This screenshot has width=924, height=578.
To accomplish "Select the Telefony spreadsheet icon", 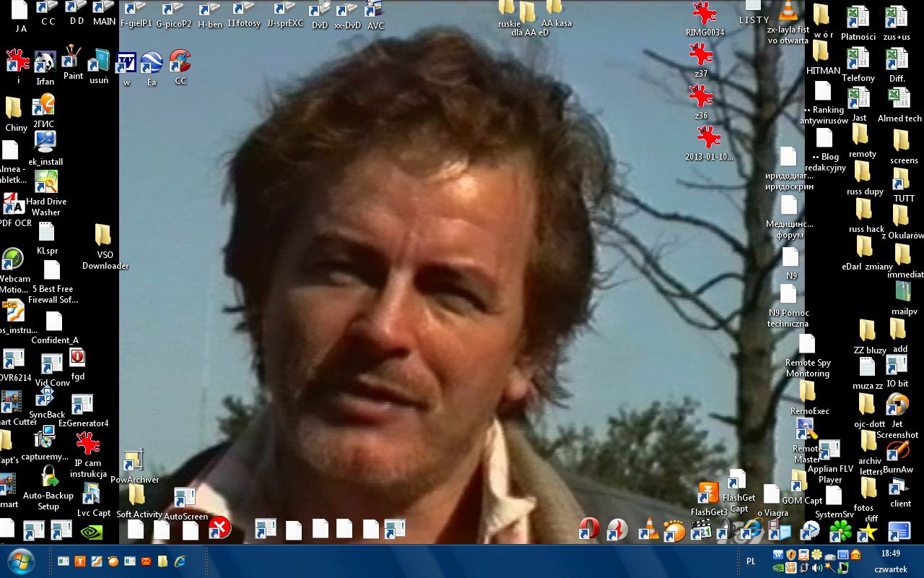I will click(x=858, y=59).
